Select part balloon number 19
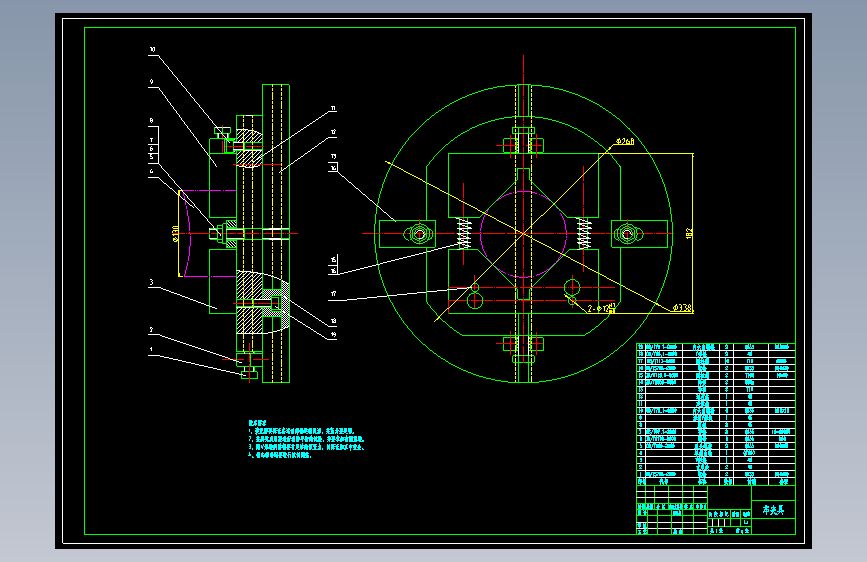Viewport: 867px width, 562px height. click(x=333, y=334)
